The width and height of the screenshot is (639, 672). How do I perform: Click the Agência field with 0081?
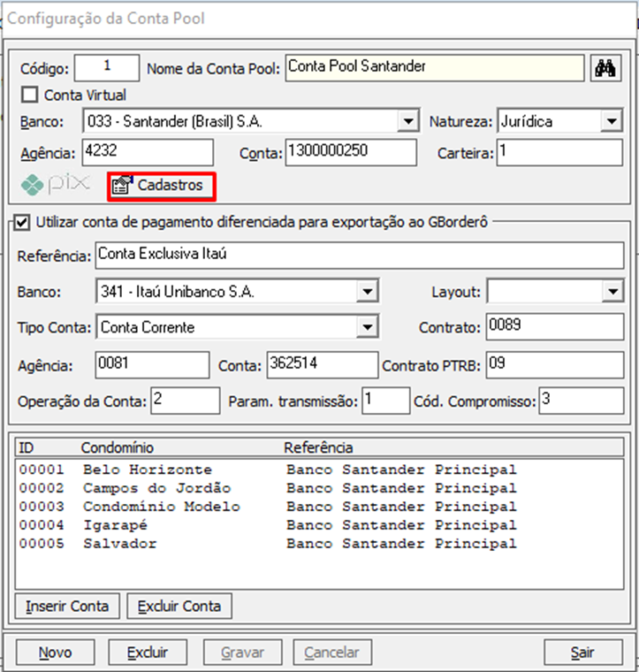click(x=153, y=365)
